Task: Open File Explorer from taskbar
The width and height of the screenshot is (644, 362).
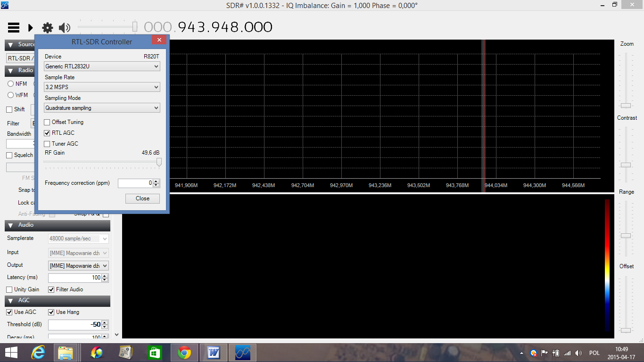Action: pyautogui.click(x=66, y=353)
